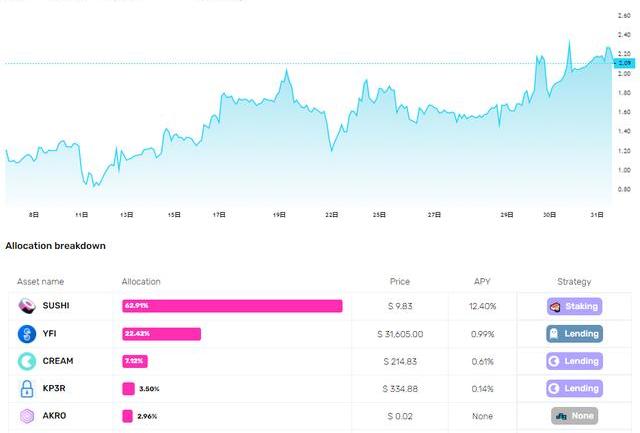The image size is (640, 433).
Task: Click the Price column header
Action: pos(400,281)
